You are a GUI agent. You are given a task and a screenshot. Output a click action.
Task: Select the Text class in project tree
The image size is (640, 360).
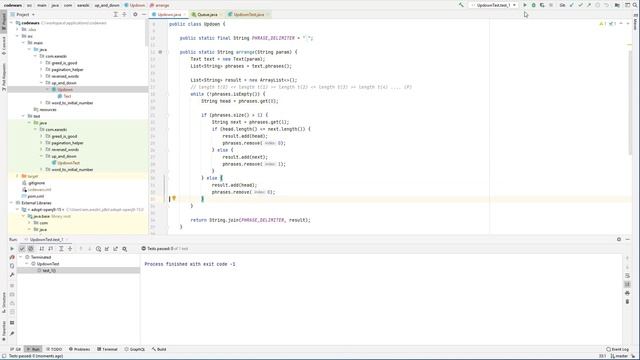[x=67, y=96]
